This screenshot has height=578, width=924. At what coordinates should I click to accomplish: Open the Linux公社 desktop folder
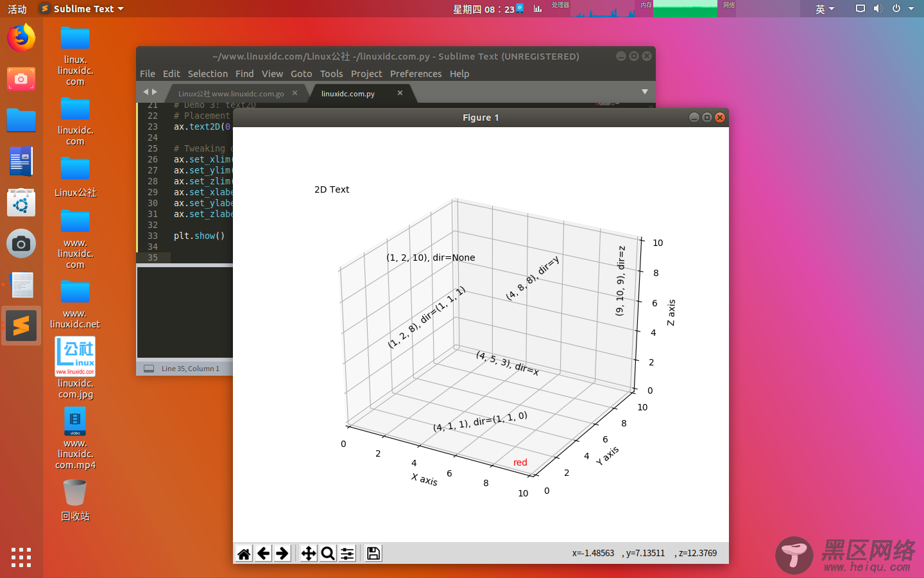[x=75, y=177]
